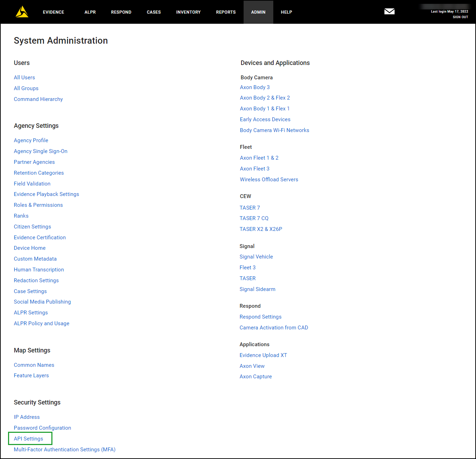This screenshot has height=459, width=476.
Task: Select the HELP menu item
Action: click(x=286, y=12)
